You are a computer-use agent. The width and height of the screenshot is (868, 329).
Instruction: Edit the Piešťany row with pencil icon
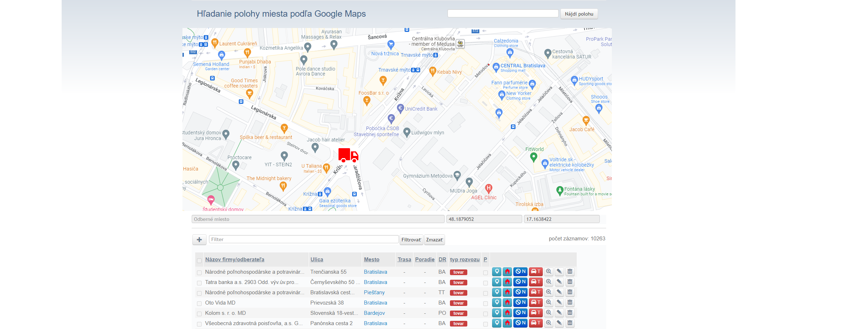pyautogui.click(x=559, y=292)
